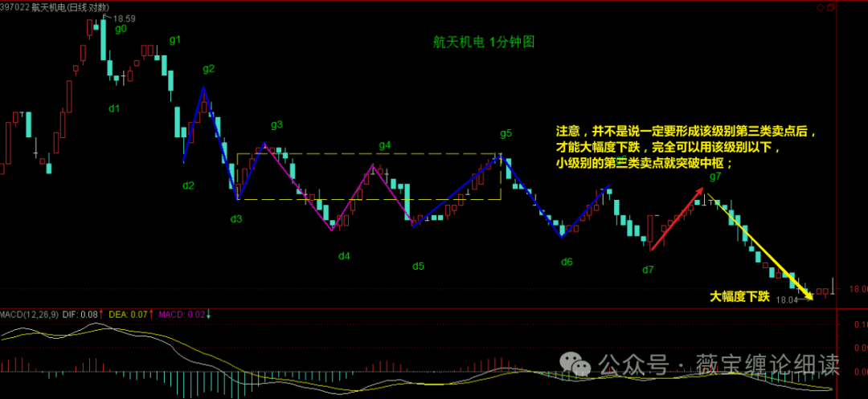Click the magenta MACD: 0.02 readout
The width and height of the screenshot is (868, 399).
point(182,315)
